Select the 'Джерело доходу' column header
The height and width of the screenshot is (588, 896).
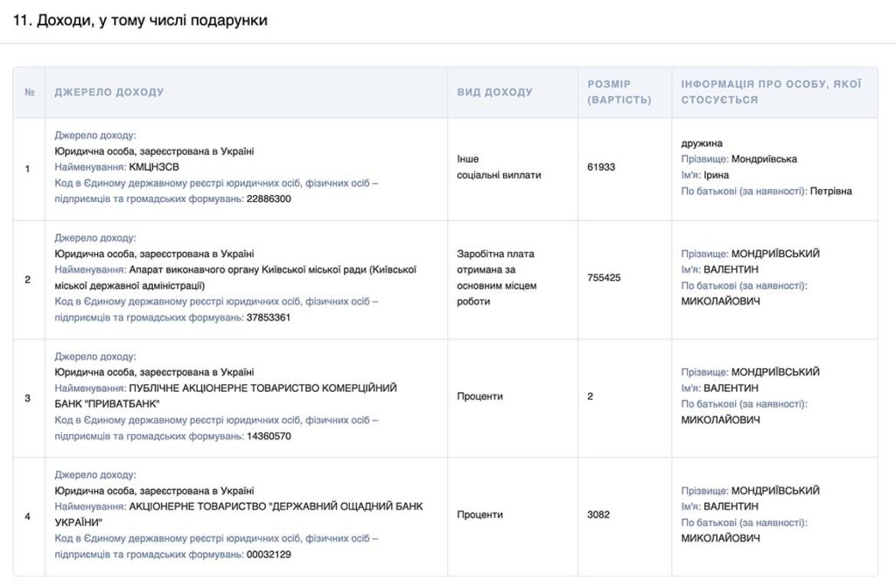point(109,92)
